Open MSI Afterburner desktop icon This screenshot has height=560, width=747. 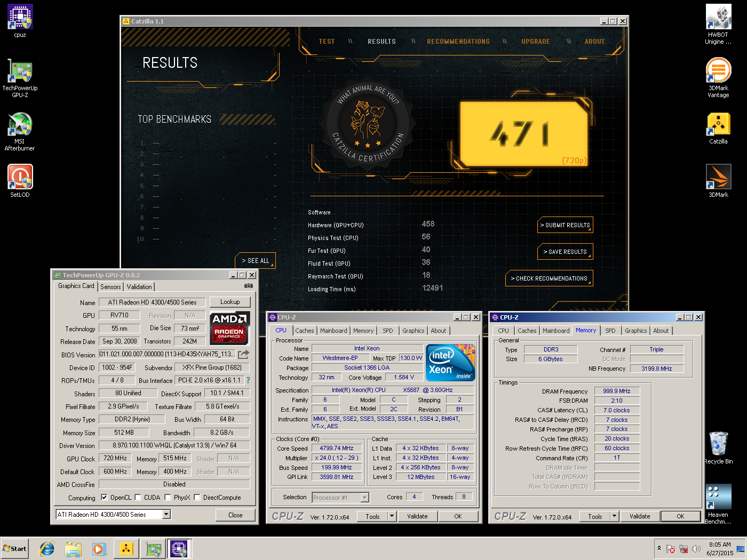[20, 131]
